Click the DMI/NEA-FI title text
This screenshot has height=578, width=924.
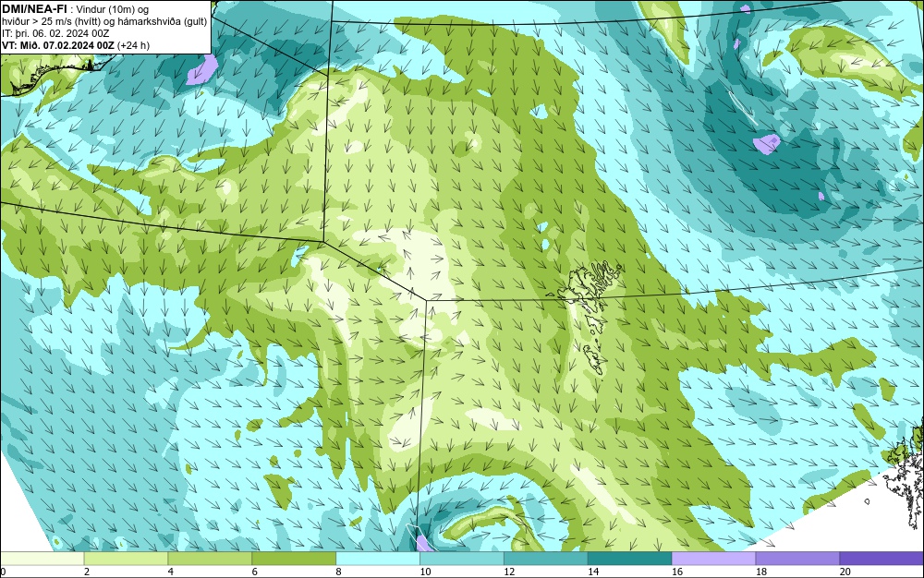(x=34, y=8)
